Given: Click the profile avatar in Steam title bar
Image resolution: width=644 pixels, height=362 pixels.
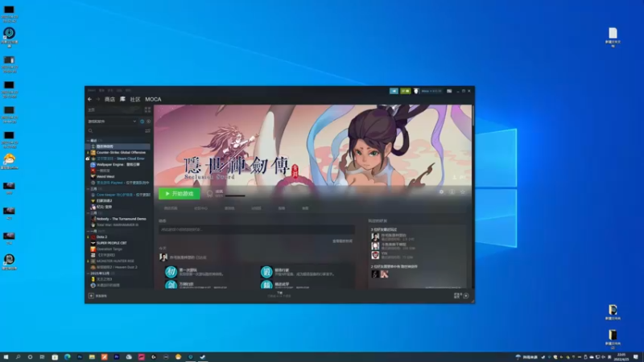Looking at the screenshot, I should coord(415,91).
